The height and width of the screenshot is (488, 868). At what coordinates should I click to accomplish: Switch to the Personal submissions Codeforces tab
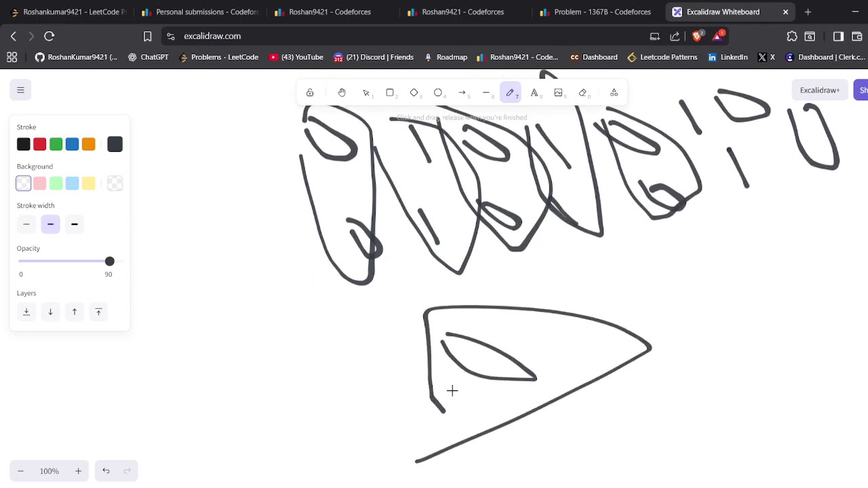pos(200,12)
